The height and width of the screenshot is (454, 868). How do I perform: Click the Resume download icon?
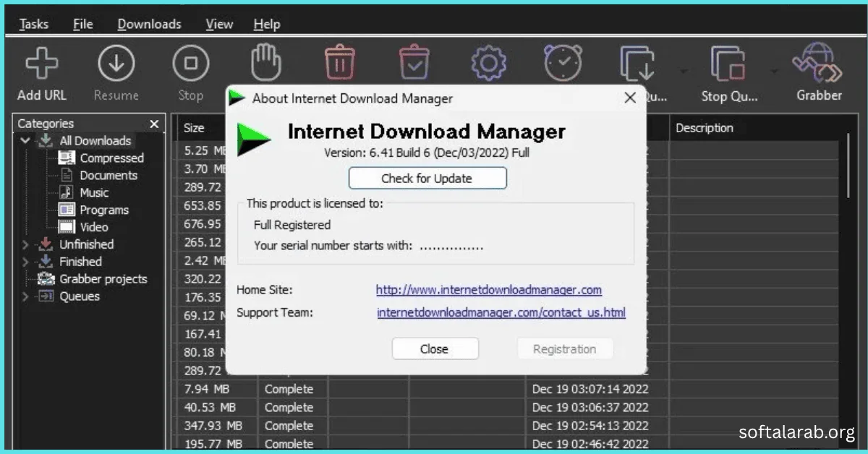pyautogui.click(x=116, y=64)
